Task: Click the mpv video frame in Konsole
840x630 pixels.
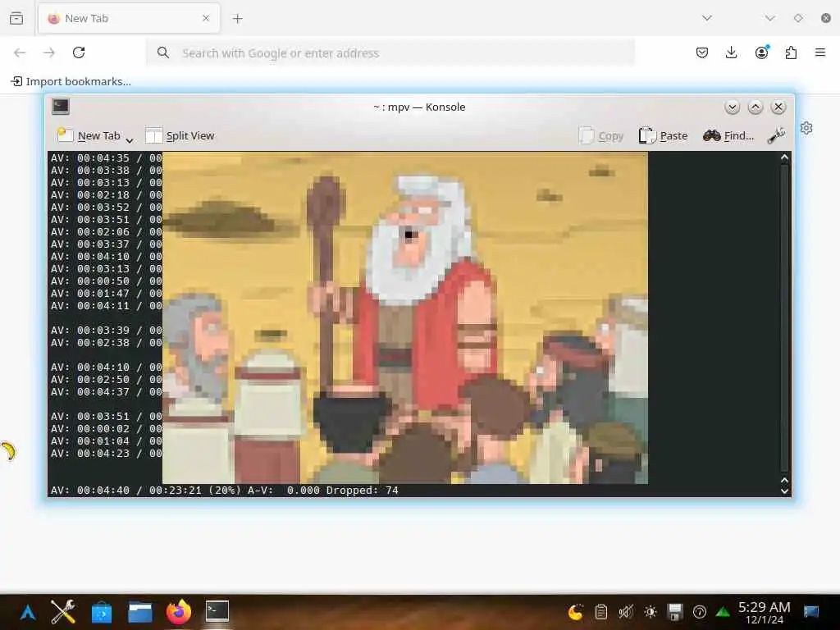Action: pyautogui.click(x=405, y=317)
